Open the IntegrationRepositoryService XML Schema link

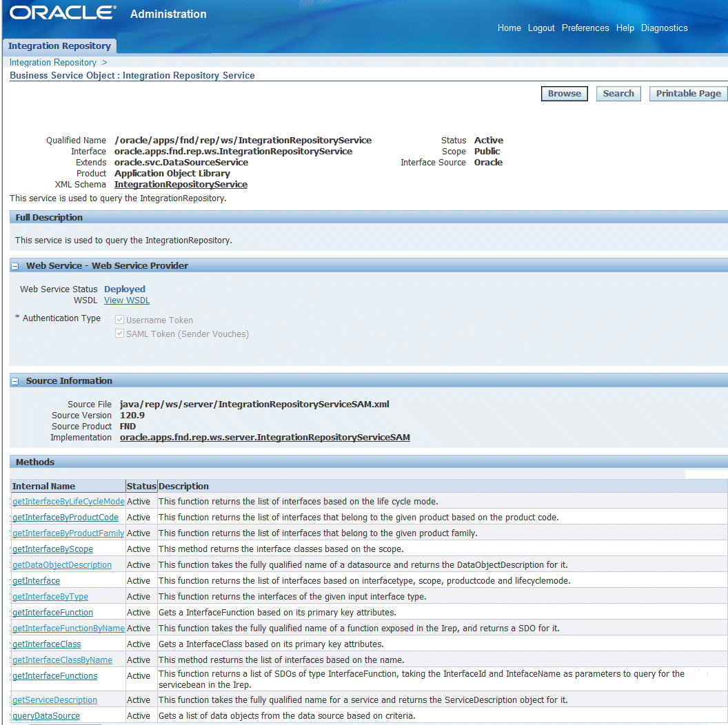181,184
